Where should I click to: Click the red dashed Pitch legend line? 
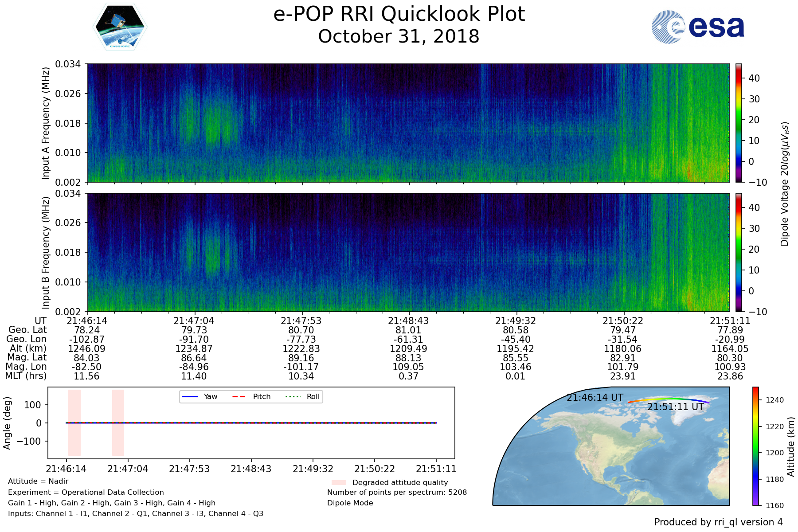coord(239,397)
